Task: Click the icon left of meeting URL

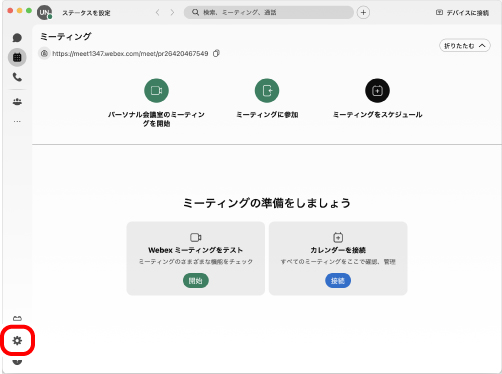Action: click(44, 53)
